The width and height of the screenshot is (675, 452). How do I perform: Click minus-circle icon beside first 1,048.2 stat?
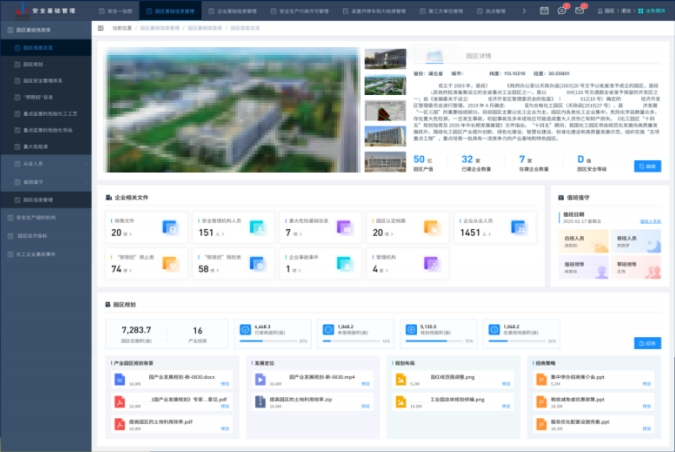pos(328,330)
